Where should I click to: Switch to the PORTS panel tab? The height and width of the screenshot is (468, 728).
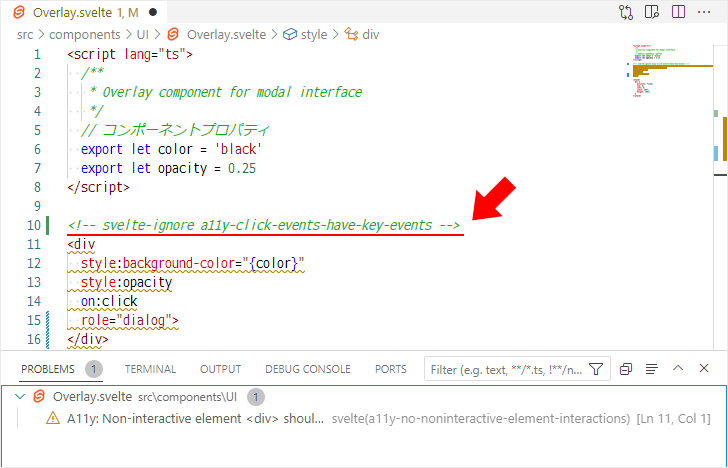click(x=390, y=370)
